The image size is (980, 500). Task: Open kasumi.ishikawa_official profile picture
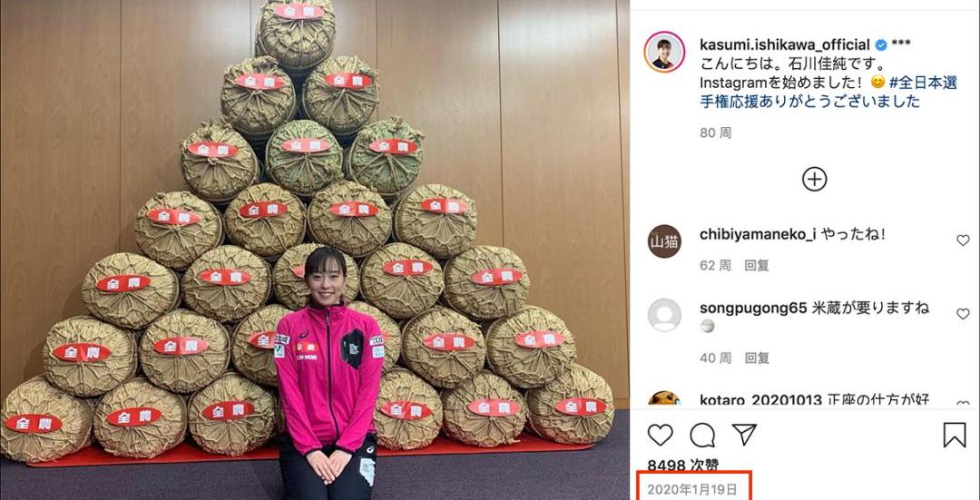click(x=664, y=52)
